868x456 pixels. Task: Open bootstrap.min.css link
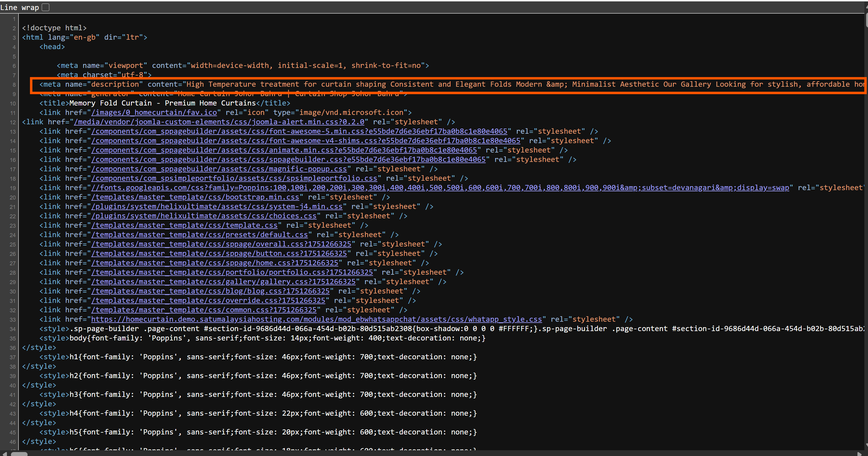(x=195, y=197)
